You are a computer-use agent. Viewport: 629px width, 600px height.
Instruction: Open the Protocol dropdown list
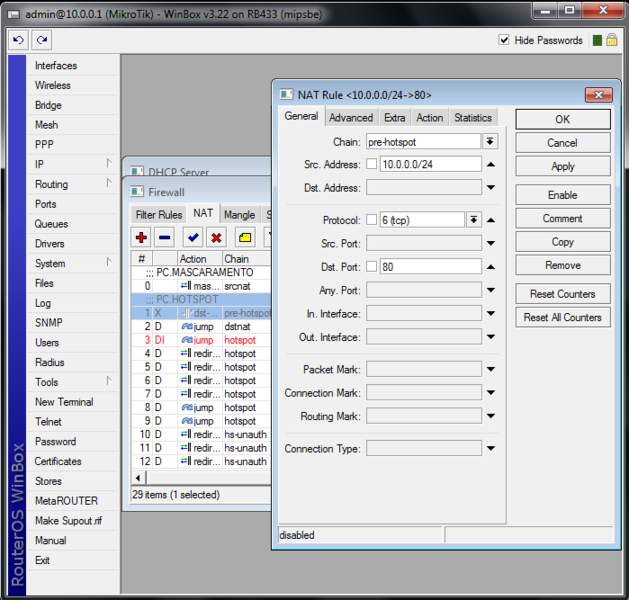point(473,220)
